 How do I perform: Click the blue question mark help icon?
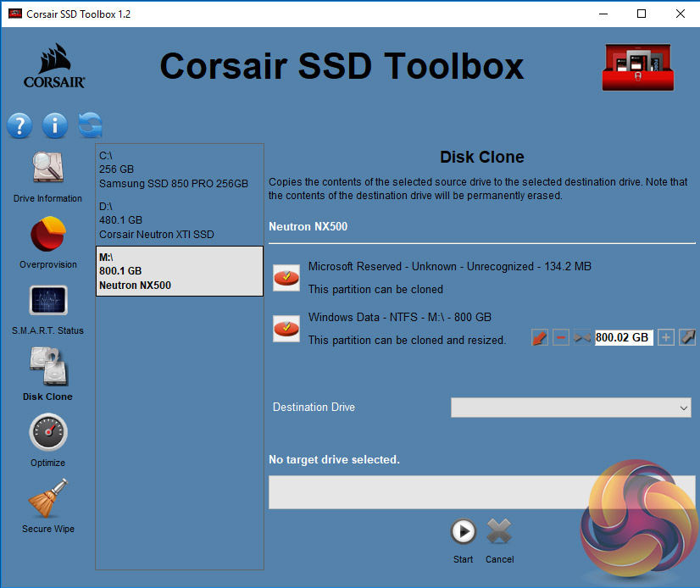[x=19, y=125]
